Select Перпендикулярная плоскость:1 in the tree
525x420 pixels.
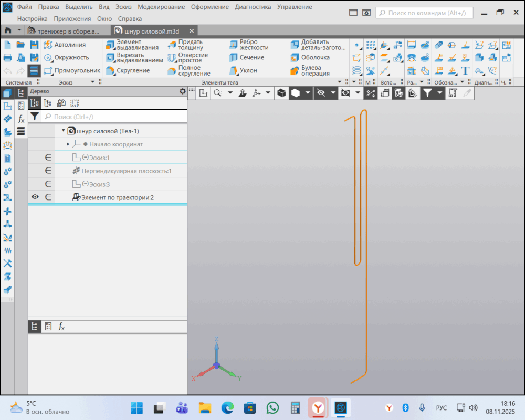click(x=126, y=171)
